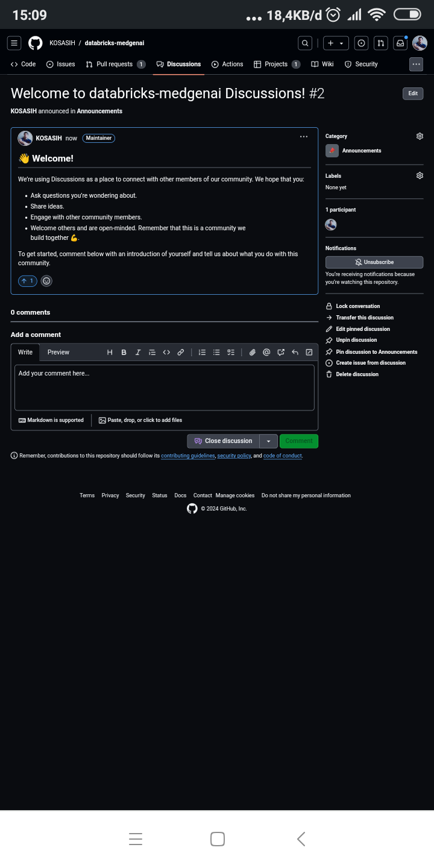Insert an unordered bullet list
This screenshot has height=868, width=434.
click(216, 353)
